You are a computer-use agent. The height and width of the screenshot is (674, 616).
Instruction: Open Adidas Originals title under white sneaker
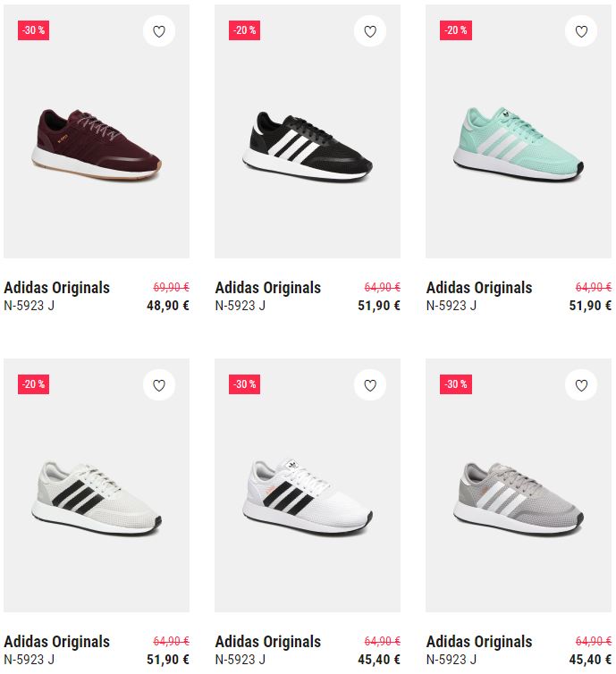click(x=268, y=641)
